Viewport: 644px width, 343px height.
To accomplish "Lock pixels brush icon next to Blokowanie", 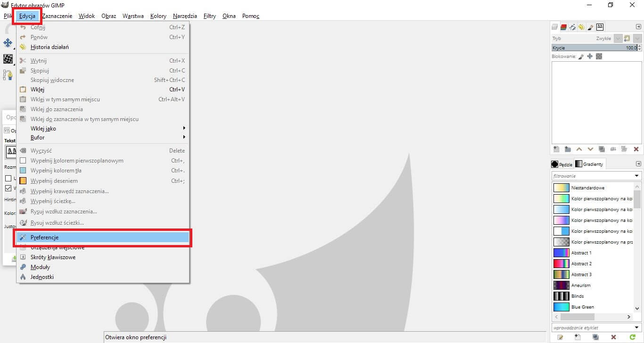I will (581, 56).
